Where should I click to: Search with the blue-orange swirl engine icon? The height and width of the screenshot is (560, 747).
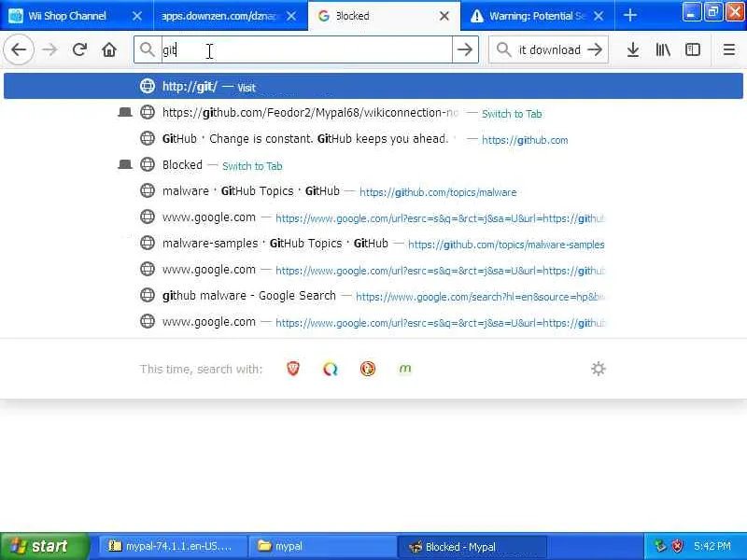[331, 369]
